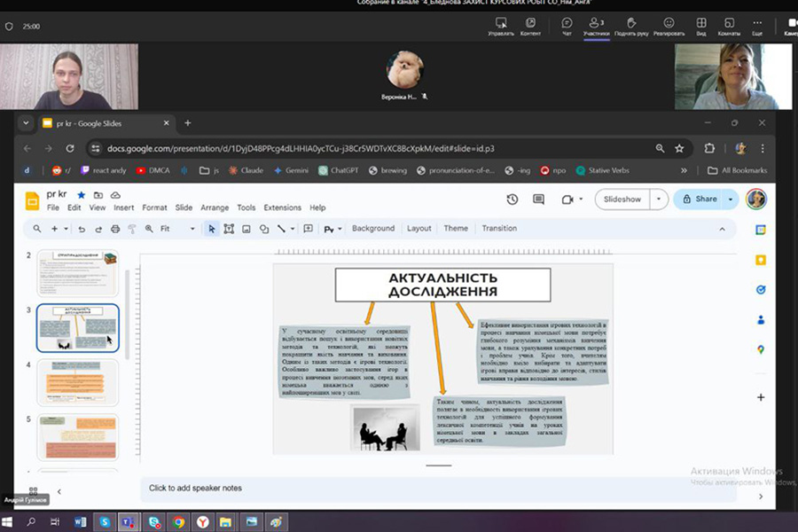The width and height of the screenshot is (798, 532).
Task: Click the insert image icon
Action: [246, 229]
